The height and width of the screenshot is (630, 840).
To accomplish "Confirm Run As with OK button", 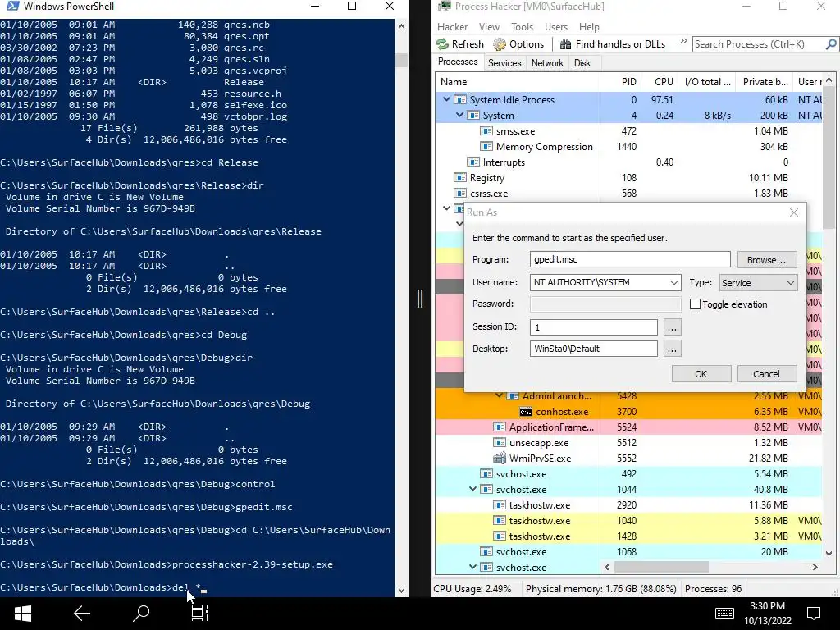I will coord(701,374).
